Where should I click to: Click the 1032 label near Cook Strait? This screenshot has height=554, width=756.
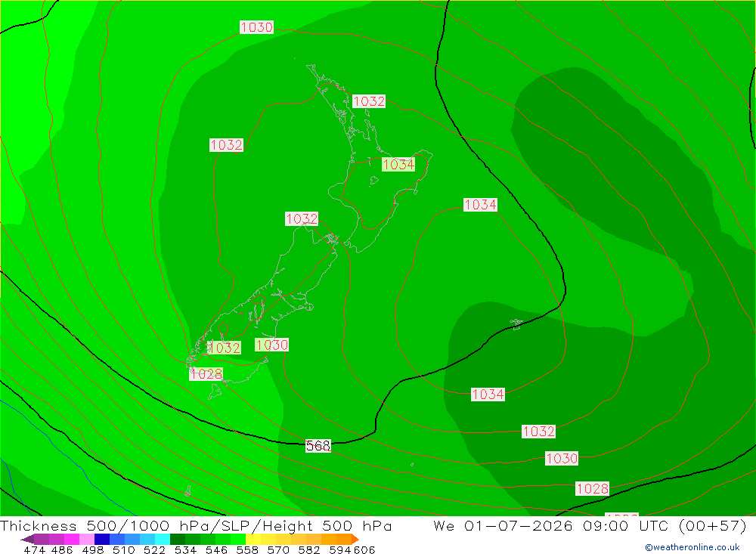pyautogui.click(x=302, y=219)
